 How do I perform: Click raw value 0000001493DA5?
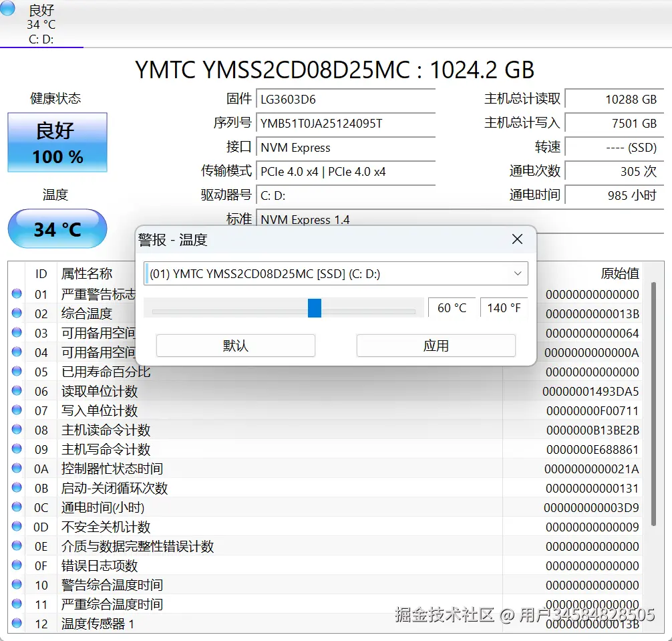[x=591, y=391]
